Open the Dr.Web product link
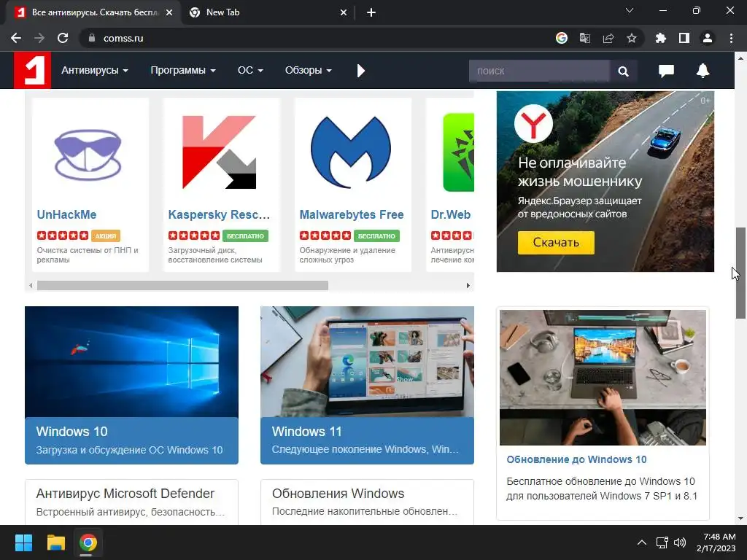Image resolution: width=747 pixels, height=560 pixels. pos(451,215)
